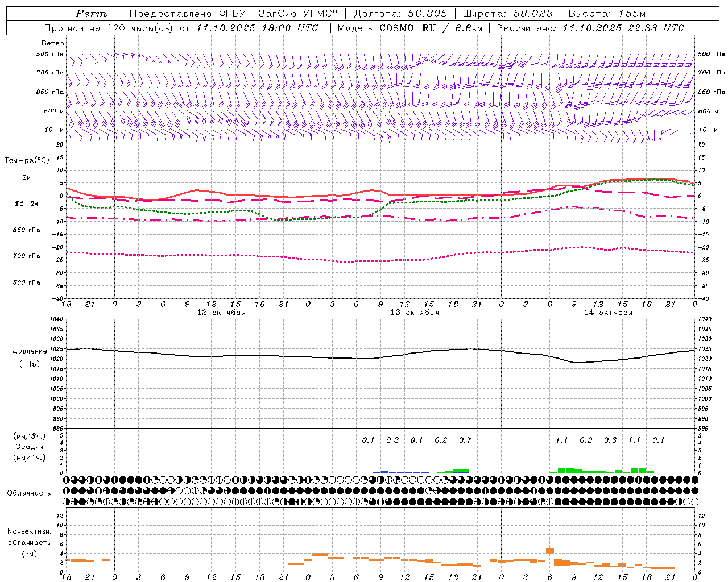Click the "12 октября" date label

[x=221, y=313]
